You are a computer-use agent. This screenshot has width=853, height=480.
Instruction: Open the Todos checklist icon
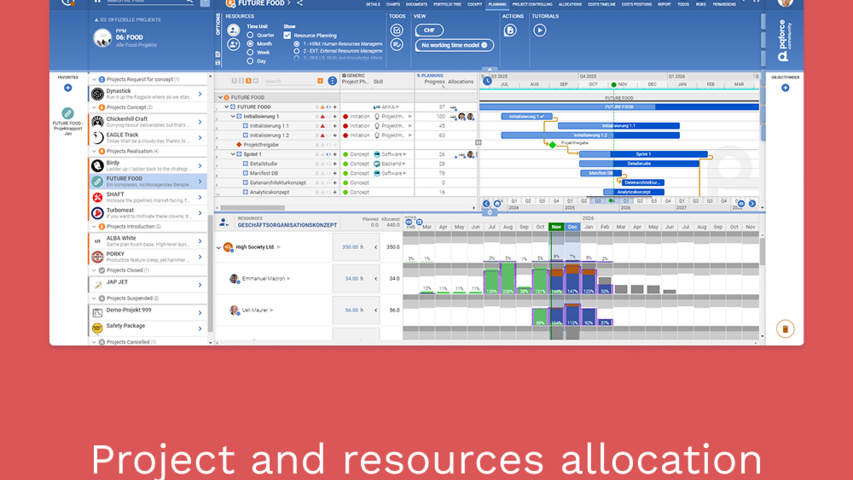click(397, 31)
